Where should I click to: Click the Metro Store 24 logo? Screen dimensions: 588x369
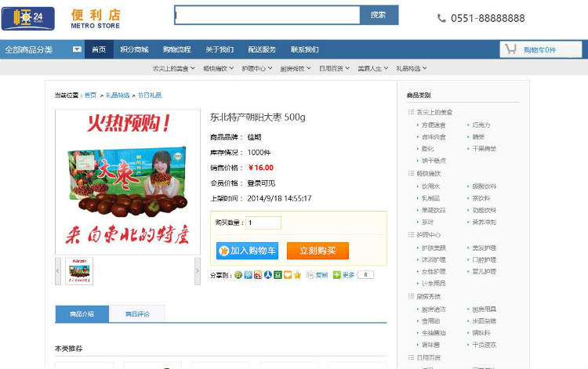point(28,18)
